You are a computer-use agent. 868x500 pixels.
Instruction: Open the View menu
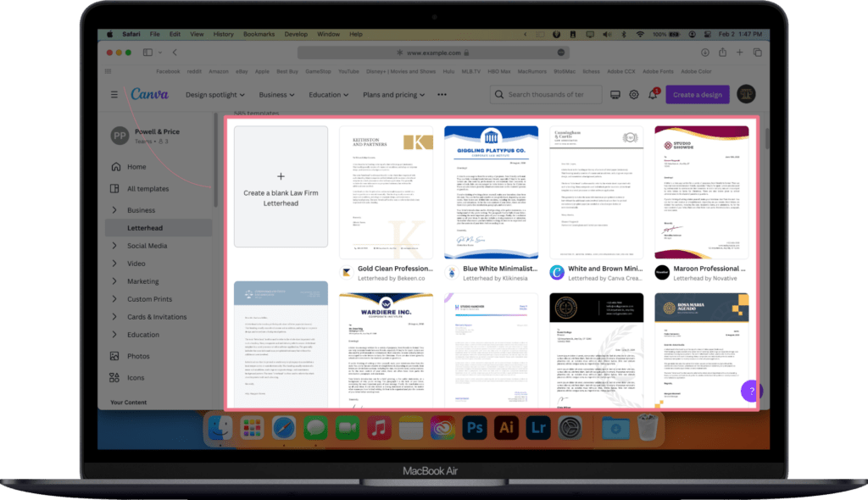(x=197, y=34)
